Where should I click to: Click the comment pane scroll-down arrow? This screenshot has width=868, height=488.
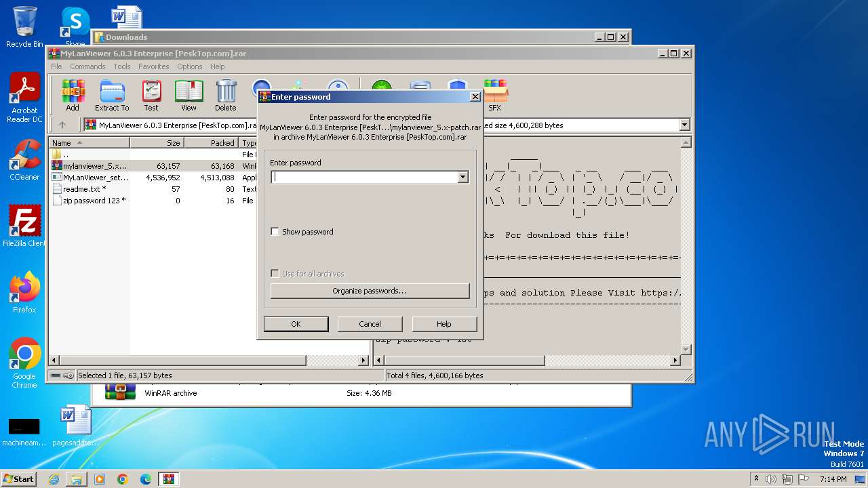[686, 350]
